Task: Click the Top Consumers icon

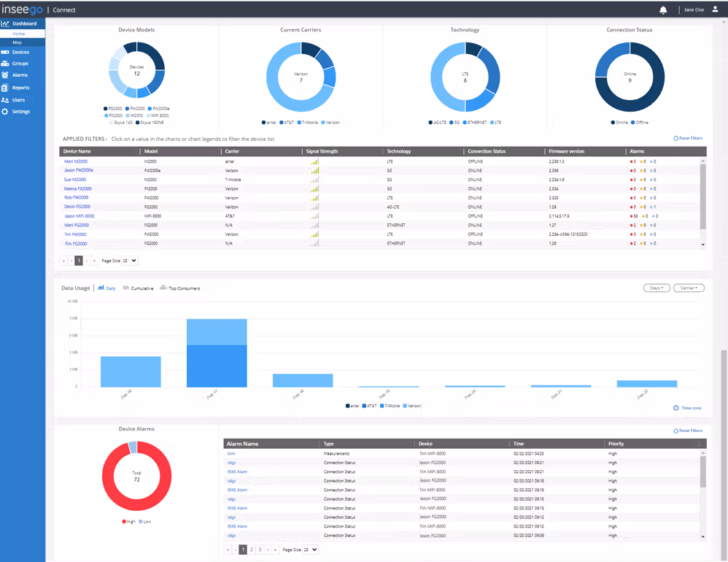Action: coord(163,288)
